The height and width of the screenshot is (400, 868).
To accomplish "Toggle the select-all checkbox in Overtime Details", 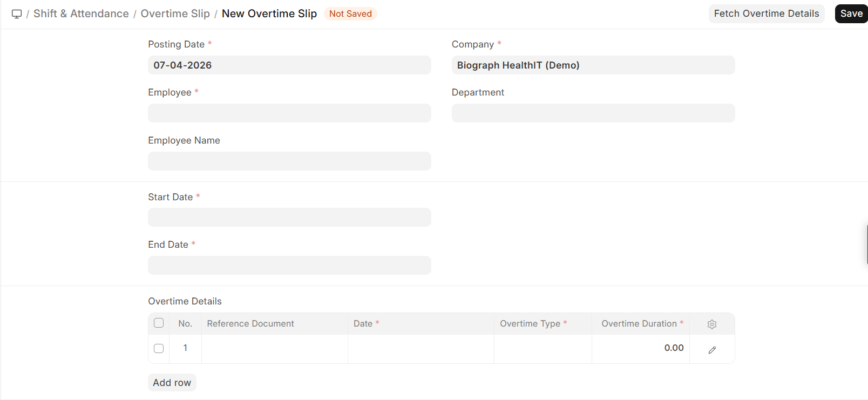I will 158,322.
